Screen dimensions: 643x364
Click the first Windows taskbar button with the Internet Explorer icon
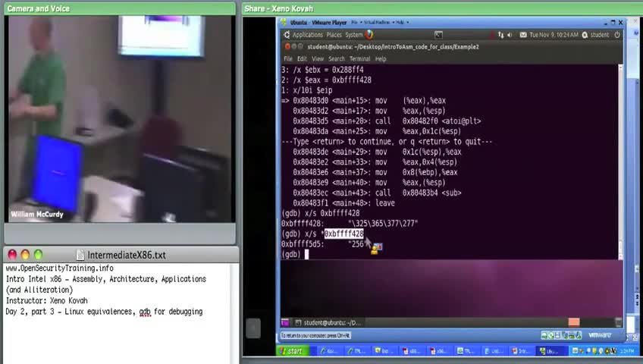coord(329,351)
